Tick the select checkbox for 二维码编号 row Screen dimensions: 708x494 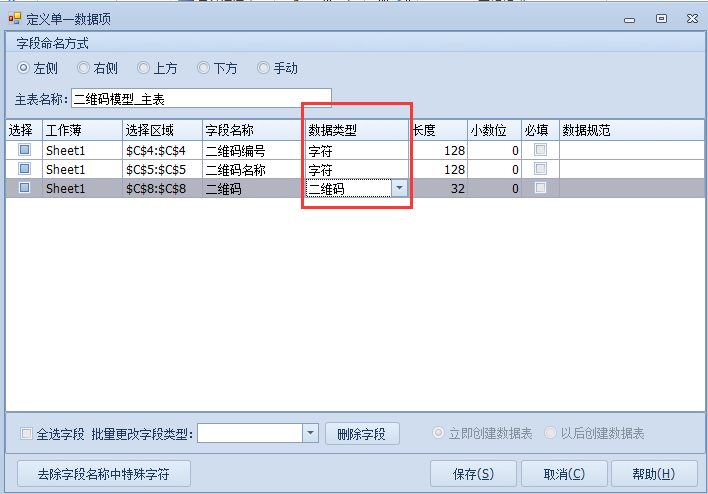tap(25, 150)
